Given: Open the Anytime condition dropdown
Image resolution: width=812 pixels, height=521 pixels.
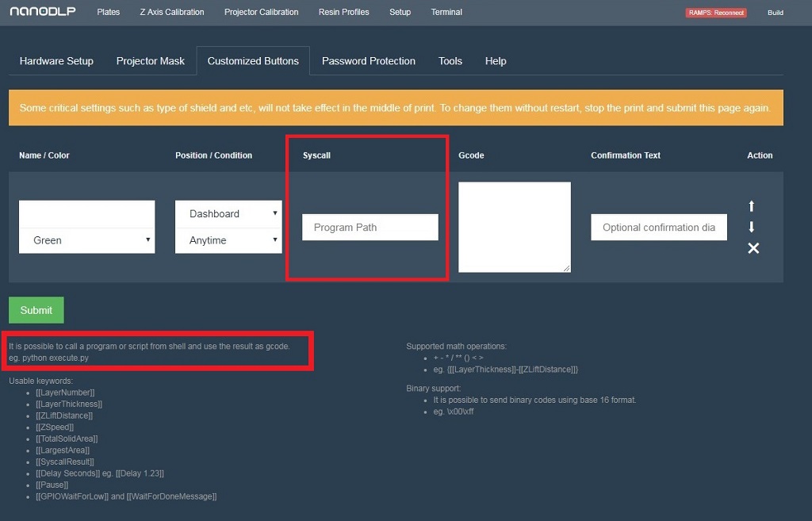Looking at the screenshot, I should pos(228,240).
